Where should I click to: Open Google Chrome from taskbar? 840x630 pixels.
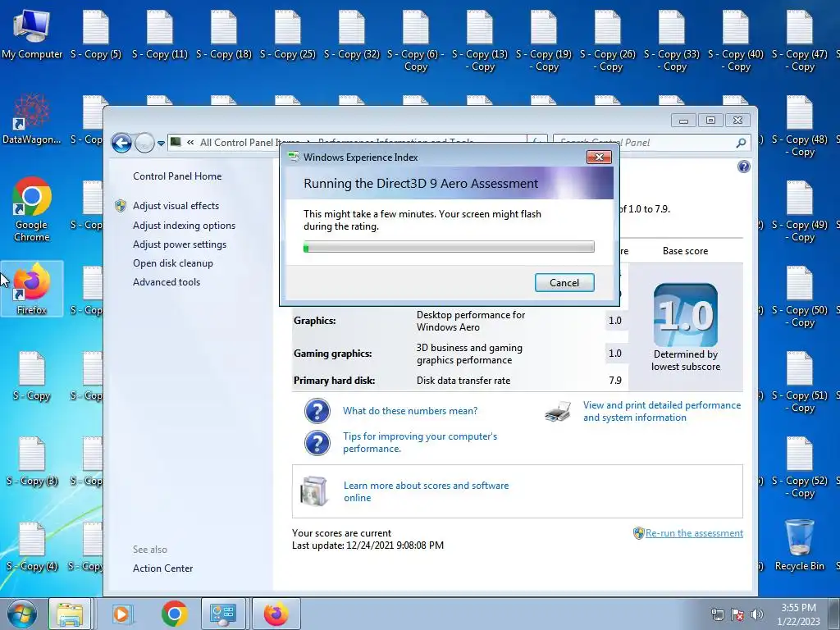(x=174, y=614)
